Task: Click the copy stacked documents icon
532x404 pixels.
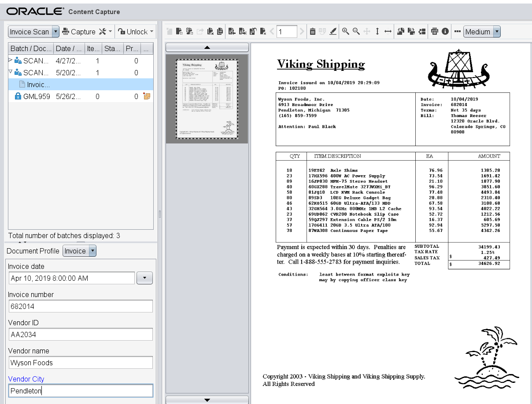Action: pyautogui.click(x=220, y=31)
